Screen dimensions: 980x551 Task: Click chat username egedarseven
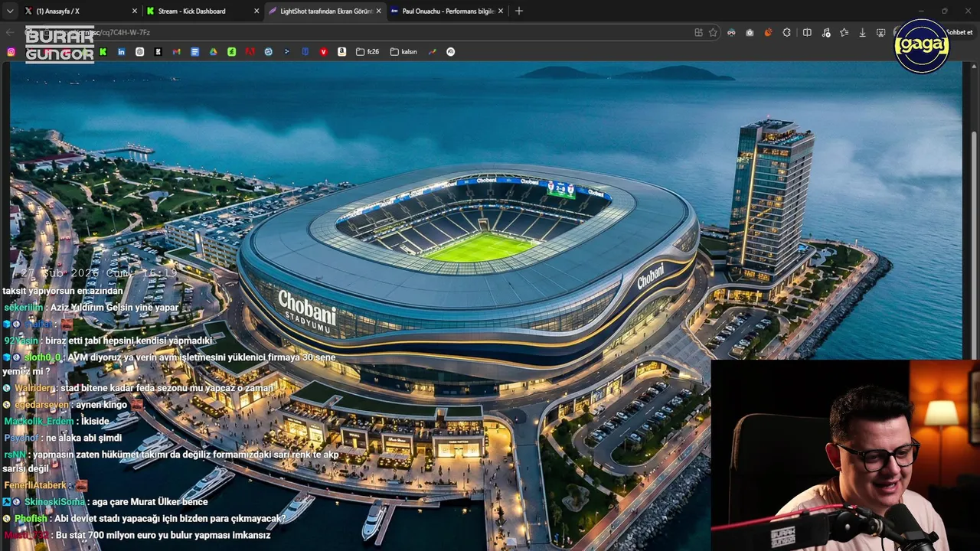[x=41, y=404]
